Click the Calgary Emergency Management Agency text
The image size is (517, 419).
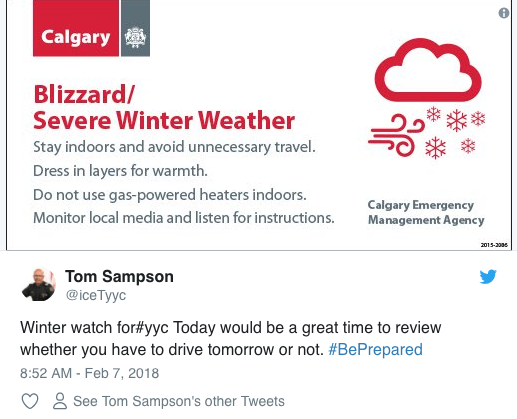426,213
